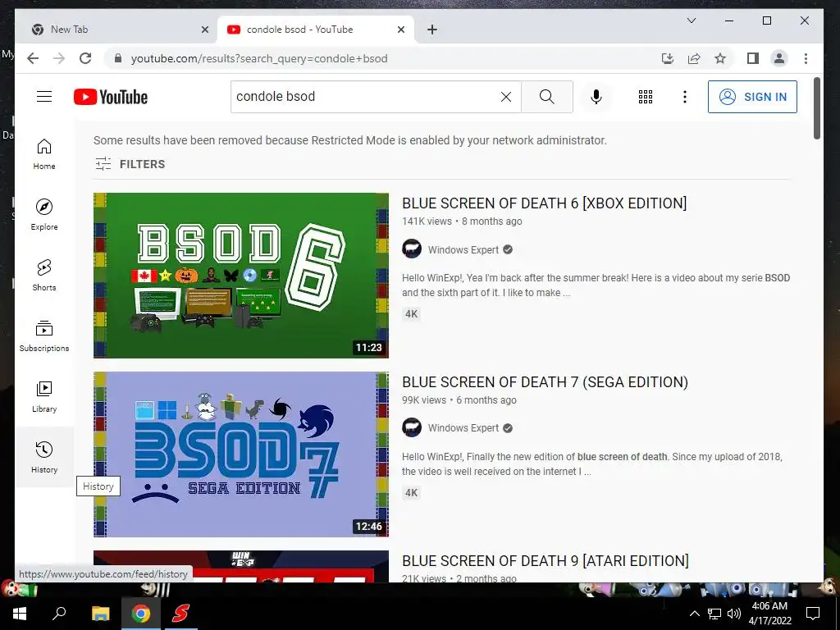Open the network icon in system tray

[x=714, y=614]
